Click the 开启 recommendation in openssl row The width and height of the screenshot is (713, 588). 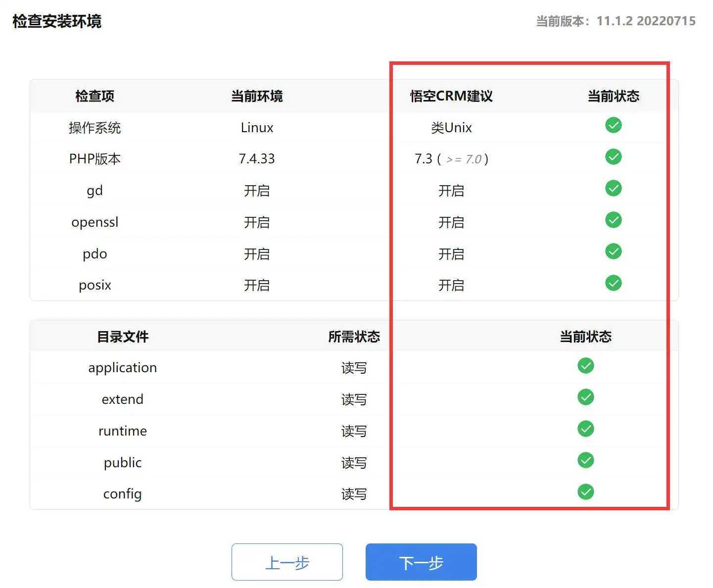point(451,222)
